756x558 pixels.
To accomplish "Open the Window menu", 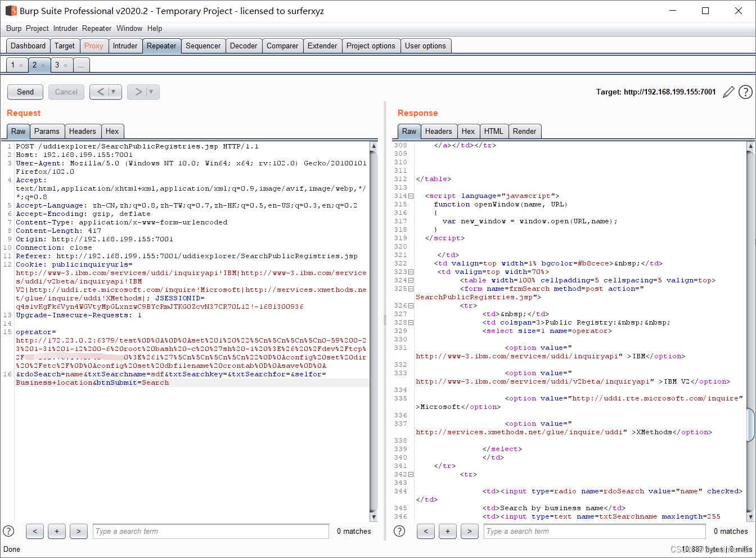I will point(129,28).
